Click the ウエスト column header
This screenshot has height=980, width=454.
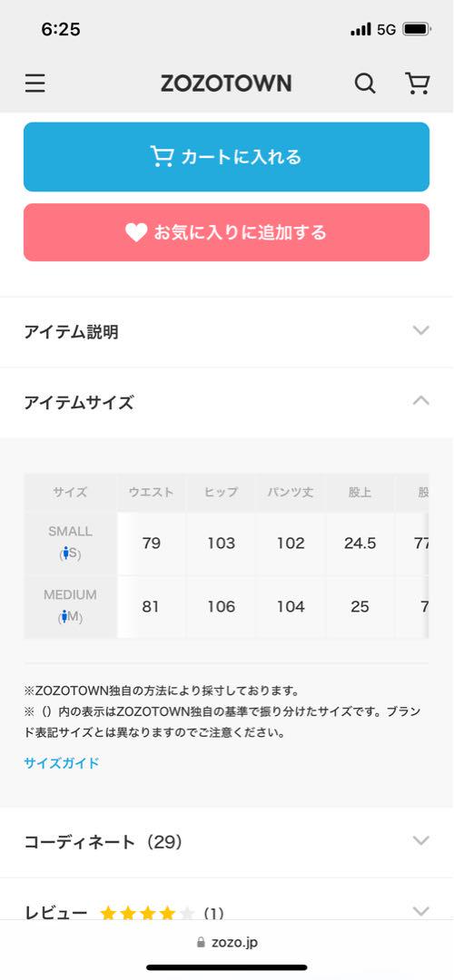click(x=151, y=493)
